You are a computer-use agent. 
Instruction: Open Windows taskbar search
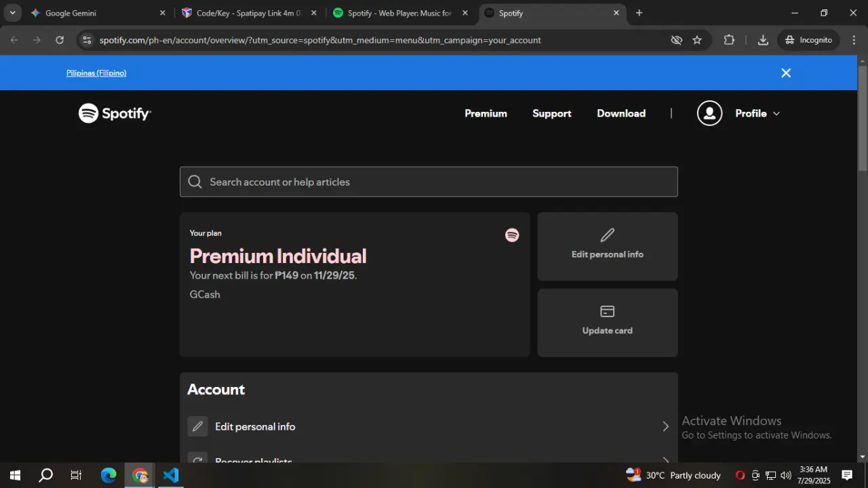tap(45, 475)
